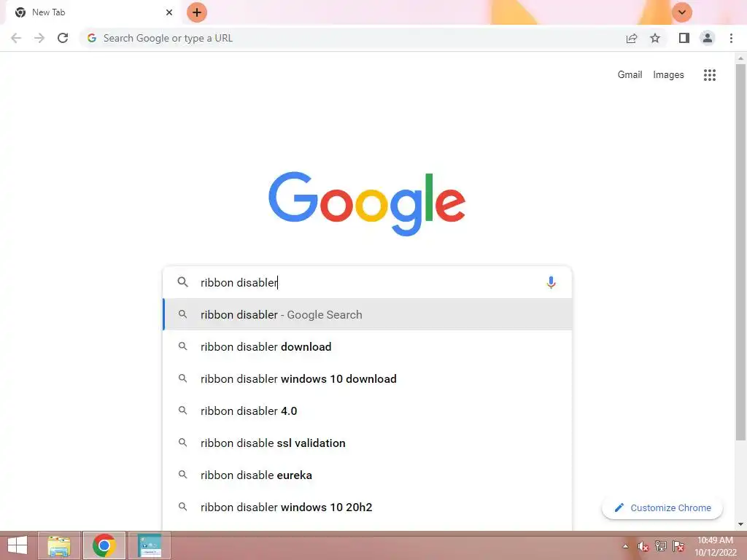Reload the page with refresh icon
The height and width of the screenshot is (560, 747).
tap(63, 38)
